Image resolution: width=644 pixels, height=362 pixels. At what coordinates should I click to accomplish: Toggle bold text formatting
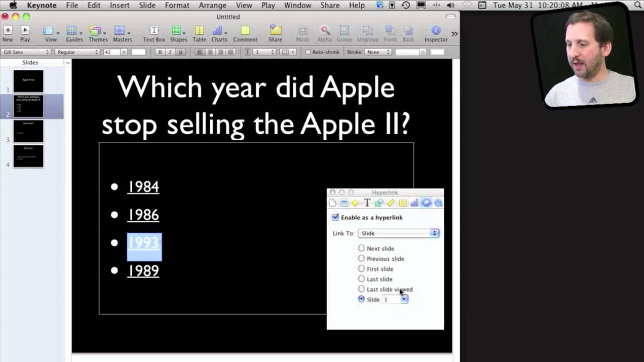pos(160,52)
